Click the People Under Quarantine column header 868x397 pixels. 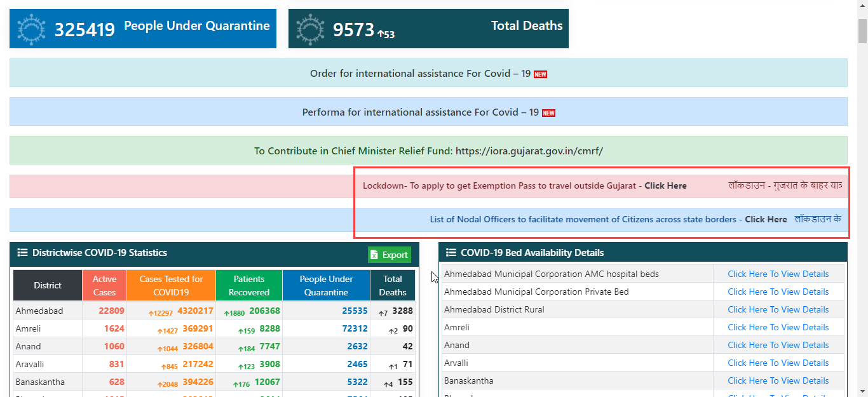[327, 285]
